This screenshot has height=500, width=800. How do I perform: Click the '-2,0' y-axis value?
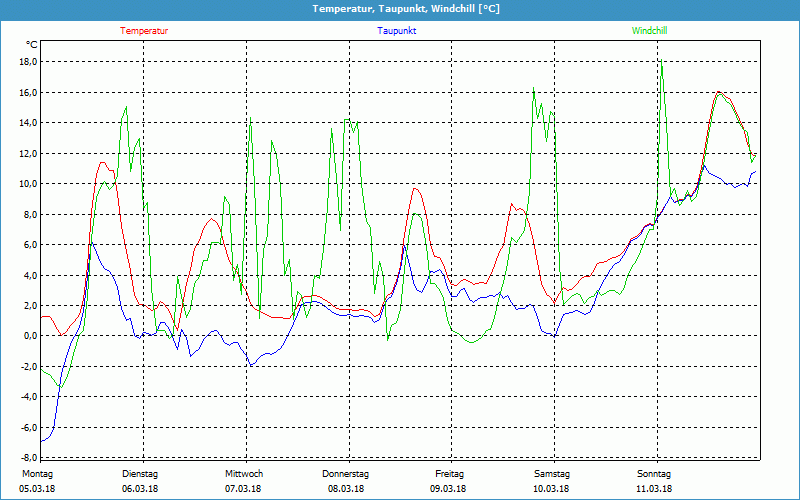[29, 366]
